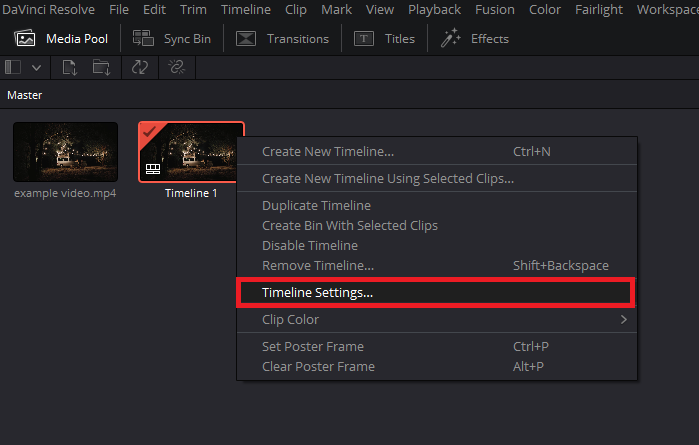The image size is (699, 445).
Task: Click the Import Media icon
Action: coord(70,67)
